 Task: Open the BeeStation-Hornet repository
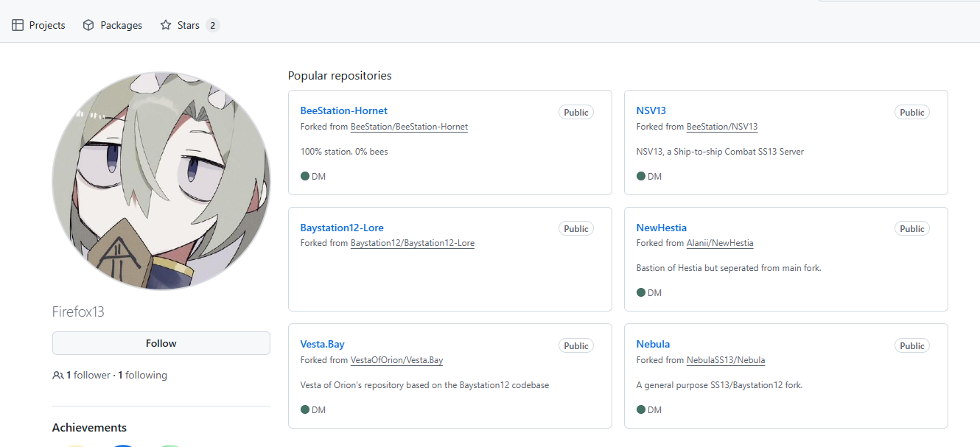point(343,110)
